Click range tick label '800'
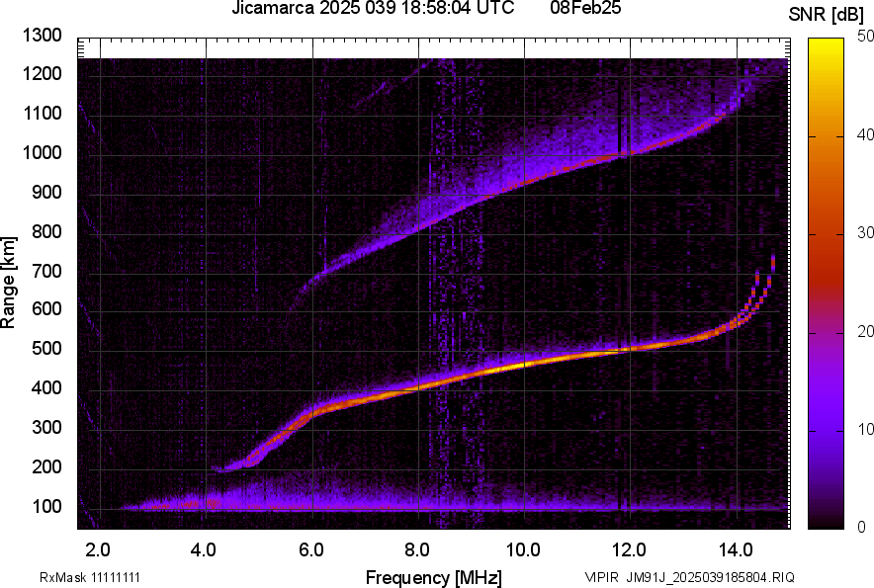This screenshot has height=588, width=874. [x=46, y=231]
